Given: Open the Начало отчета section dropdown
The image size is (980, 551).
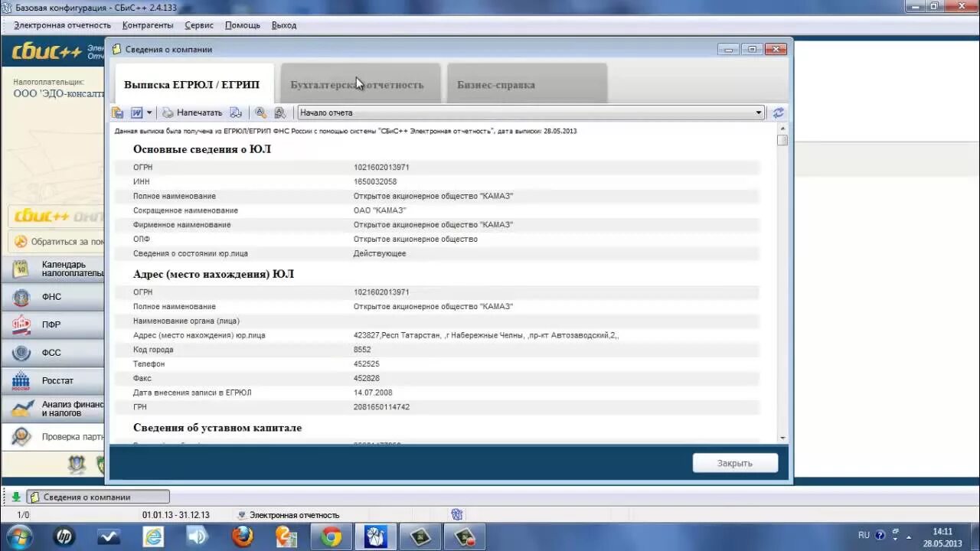Looking at the screenshot, I should coord(531,112).
